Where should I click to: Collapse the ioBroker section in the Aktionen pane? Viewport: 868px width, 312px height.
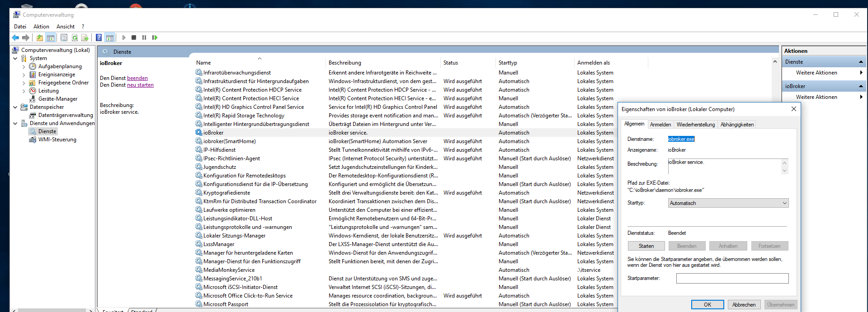click(x=861, y=86)
